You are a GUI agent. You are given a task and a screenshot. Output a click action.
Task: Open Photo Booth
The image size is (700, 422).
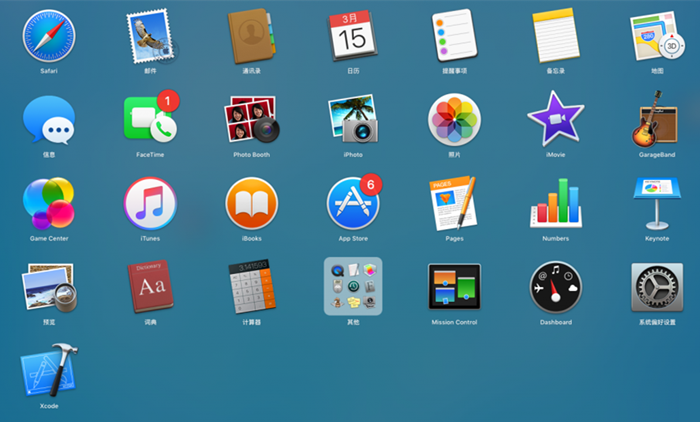252,119
